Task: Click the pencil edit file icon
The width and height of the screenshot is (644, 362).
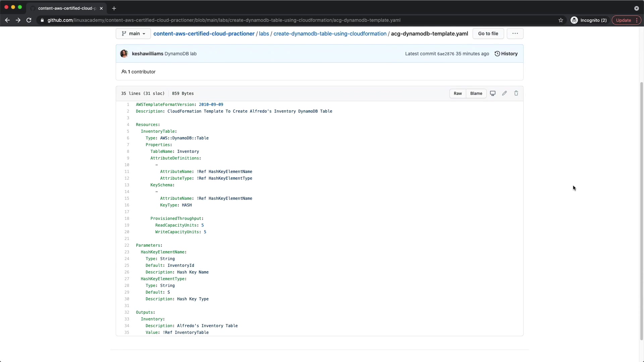Action: pos(504,94)
